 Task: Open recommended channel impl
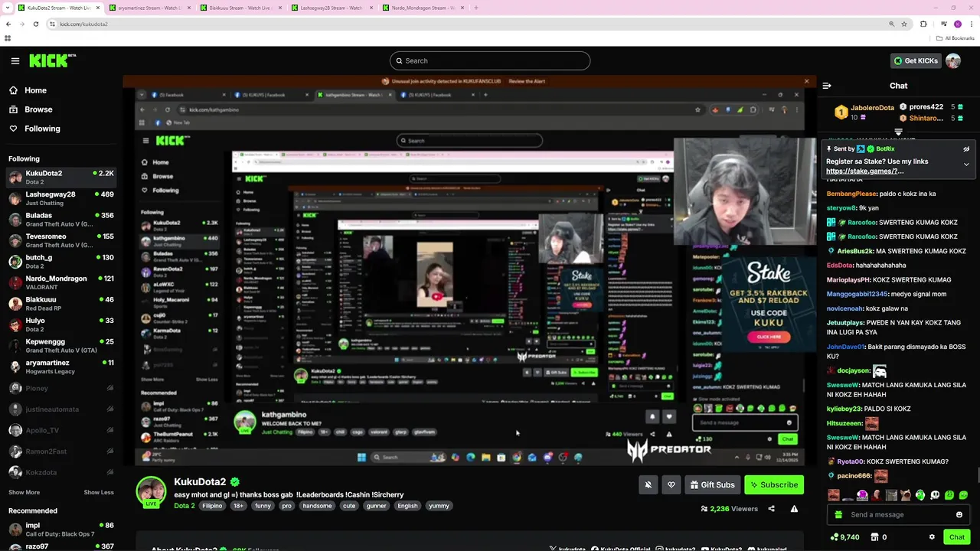(61, 530)
